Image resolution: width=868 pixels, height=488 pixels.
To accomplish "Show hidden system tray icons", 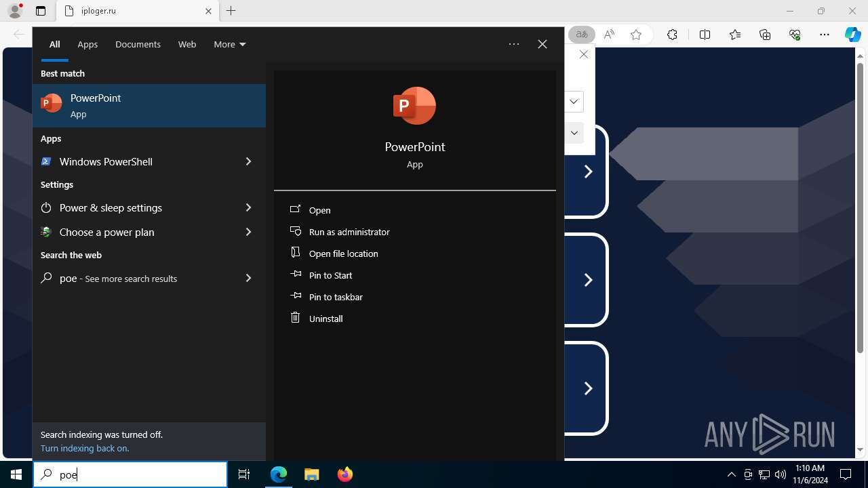I will pos(731,474).
